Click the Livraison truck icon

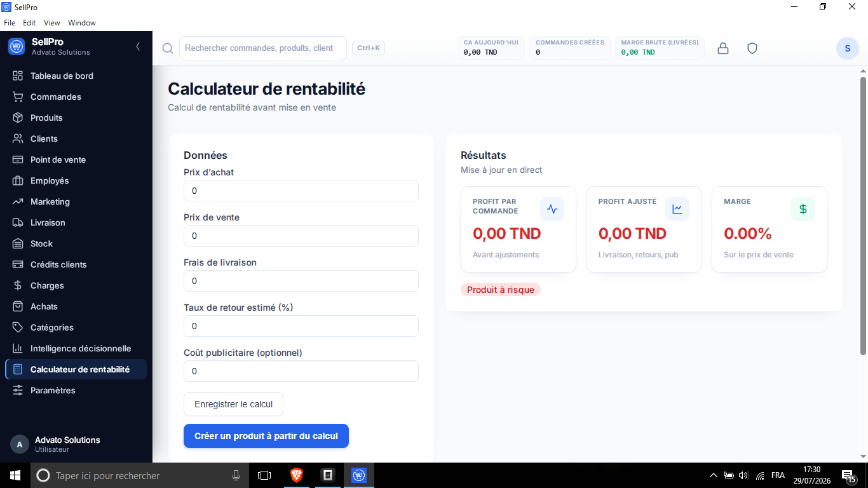(18, 222)
